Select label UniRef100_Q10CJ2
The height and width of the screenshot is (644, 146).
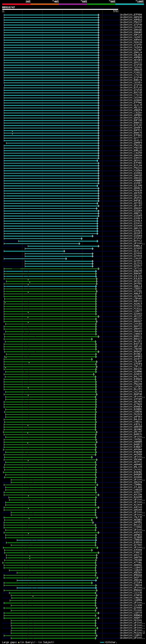[131, 251]
